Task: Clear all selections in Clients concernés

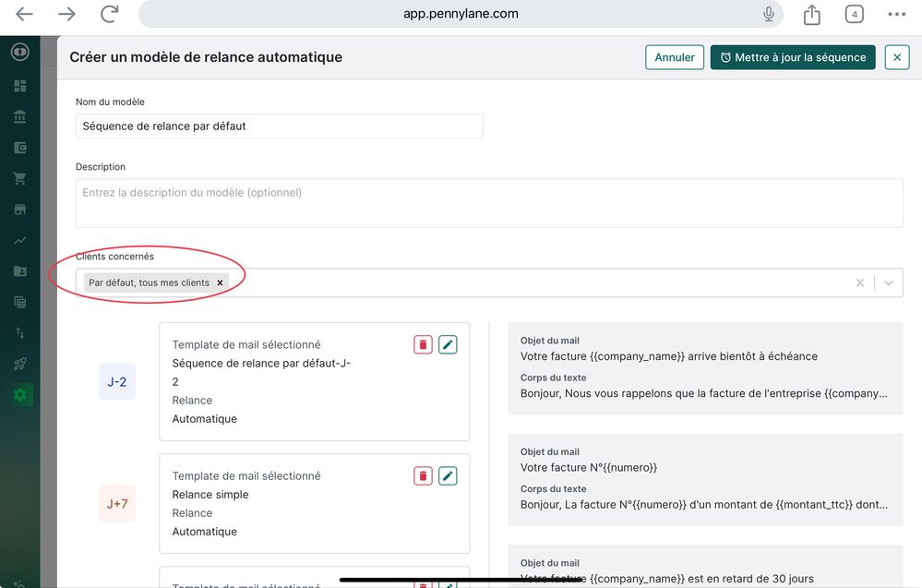Action: (860, 283)
